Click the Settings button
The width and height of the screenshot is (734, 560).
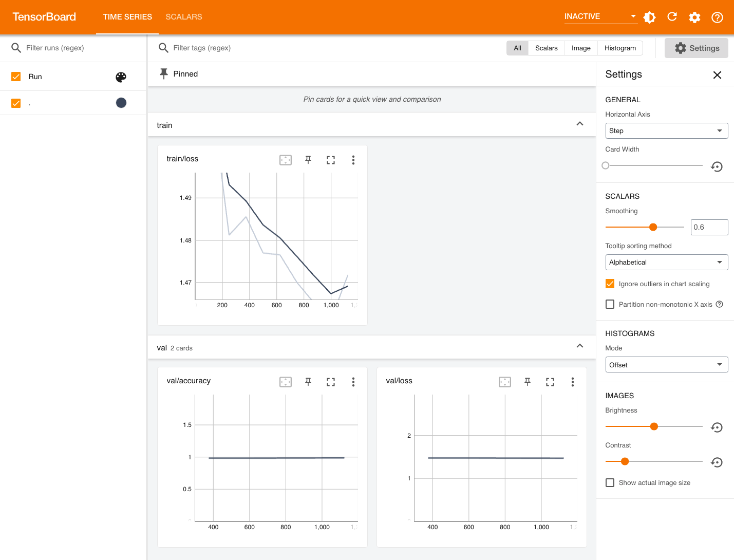pyautogui.click(x=697, y=48)
